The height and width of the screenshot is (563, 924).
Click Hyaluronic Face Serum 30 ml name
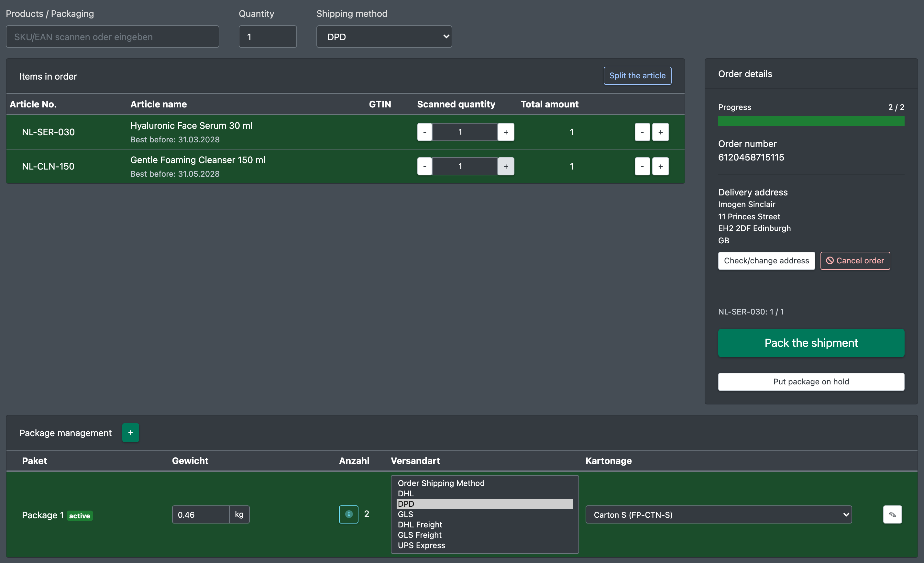coord(191,126)
